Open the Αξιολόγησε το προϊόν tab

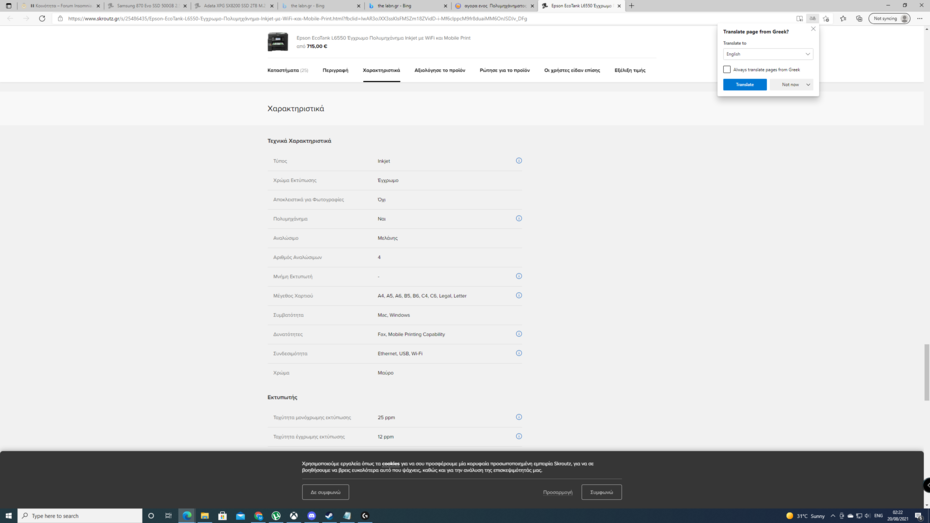pos(439,70)
